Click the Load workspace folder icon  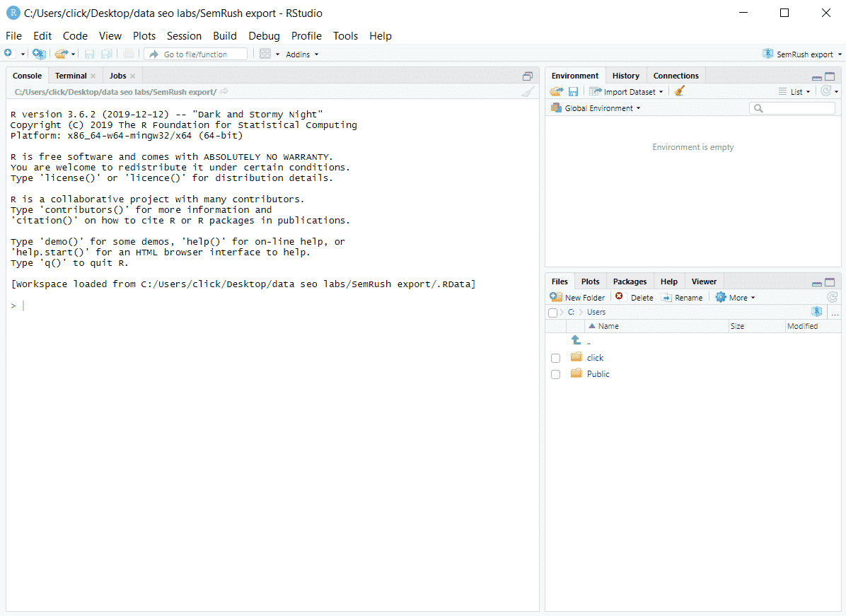tap(556, 92)
